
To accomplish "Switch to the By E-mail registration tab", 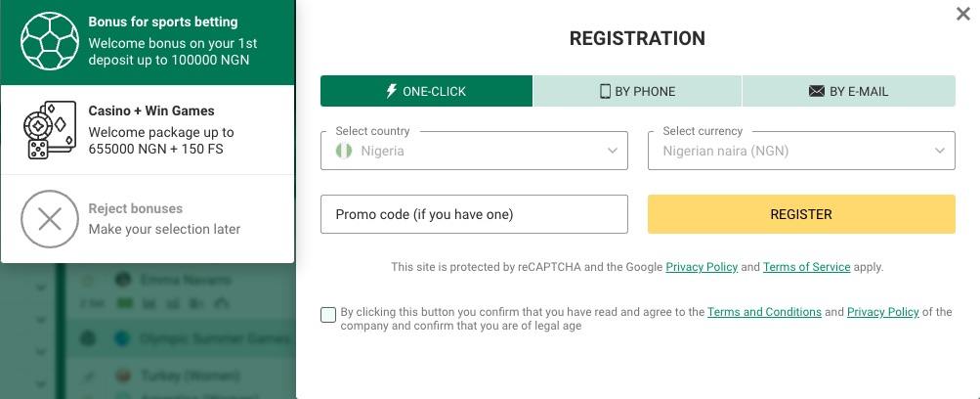I will [849, 91].
